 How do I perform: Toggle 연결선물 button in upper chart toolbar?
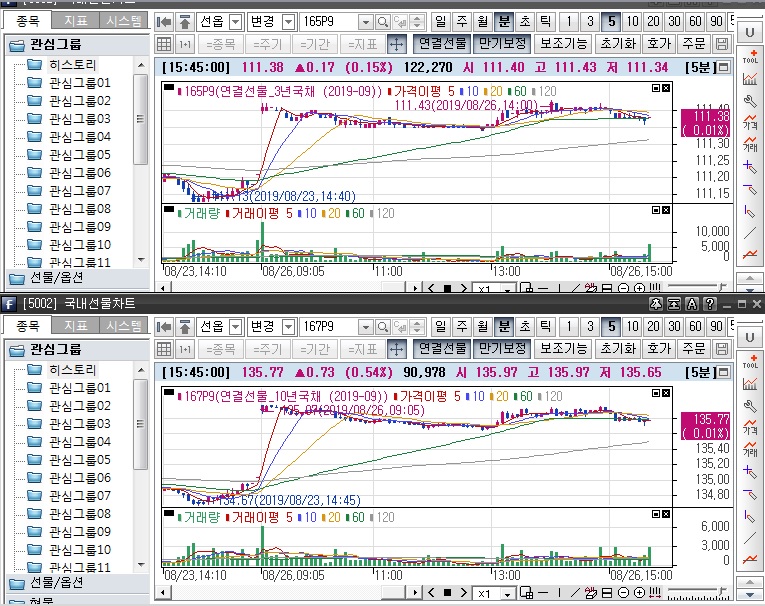click(x=440, y=44)
